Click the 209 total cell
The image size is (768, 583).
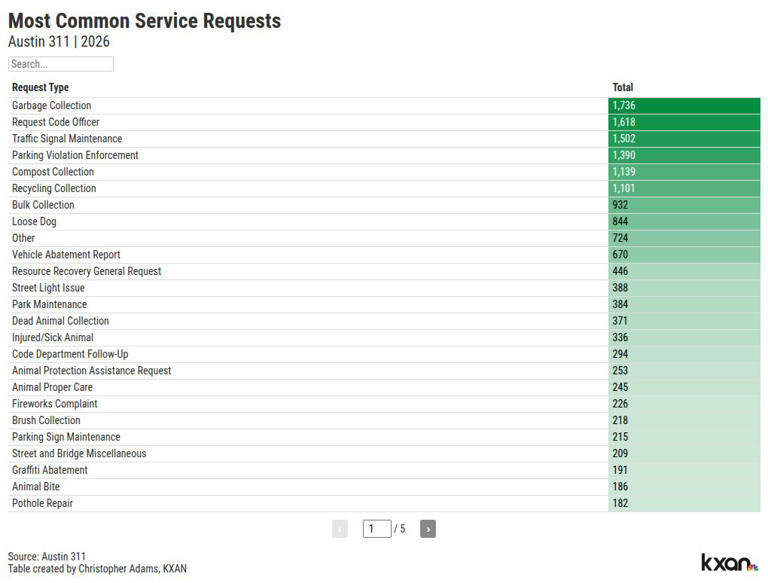pyautogui.click(x=684, y=454)
